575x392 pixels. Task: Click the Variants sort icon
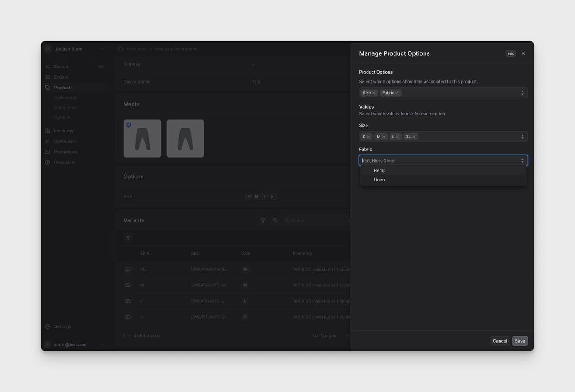(x=275, y=220)
